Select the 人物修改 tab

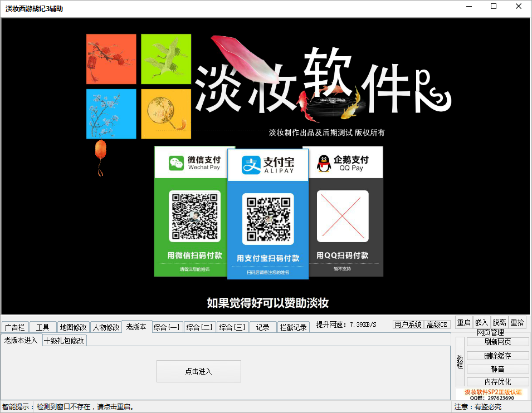[x=106, y=327]
